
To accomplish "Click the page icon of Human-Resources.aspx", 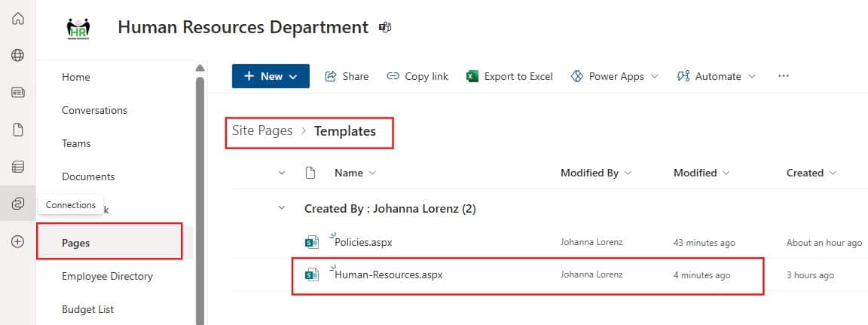I will pos(312,274).
